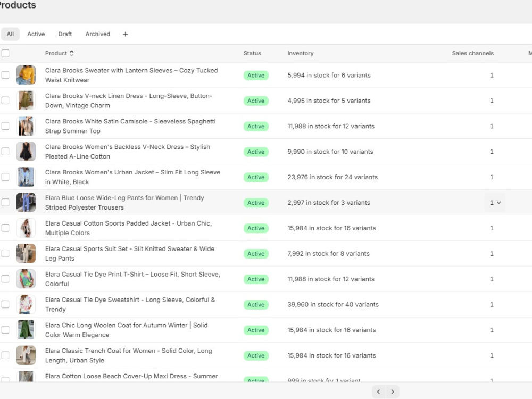Check Clara Brooks V-neck Linen Dress row
532x399 pixels.
click(5, 101)
